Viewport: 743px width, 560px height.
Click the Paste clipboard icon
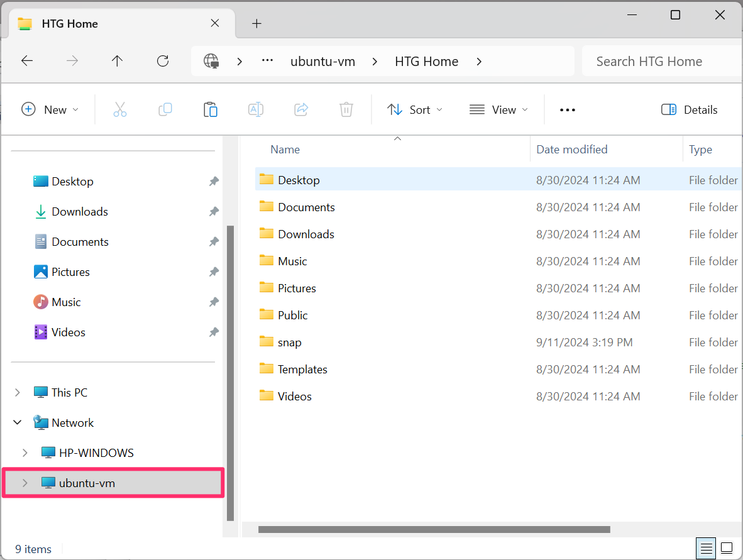(x=211, y=109)
